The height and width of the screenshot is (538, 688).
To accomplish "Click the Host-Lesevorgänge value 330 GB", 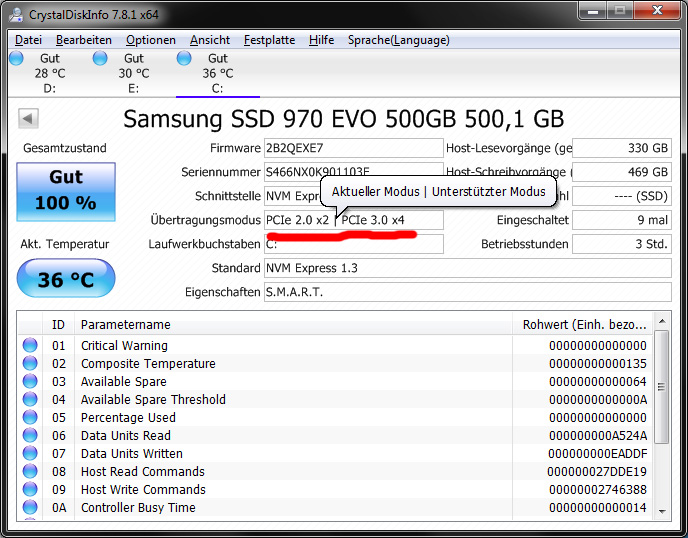I will [622, 148].
